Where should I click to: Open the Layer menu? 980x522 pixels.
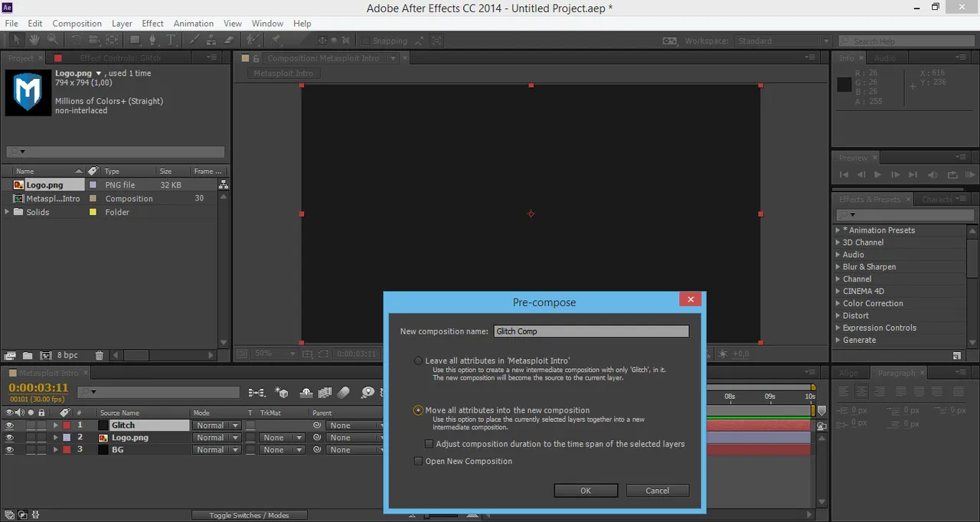pyautogui.click(x=122, y=24)
